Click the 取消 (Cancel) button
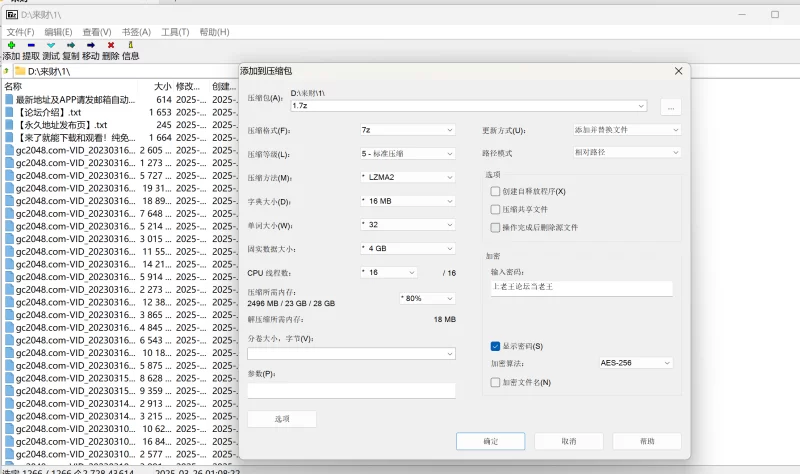 click(x=569, y=441)
